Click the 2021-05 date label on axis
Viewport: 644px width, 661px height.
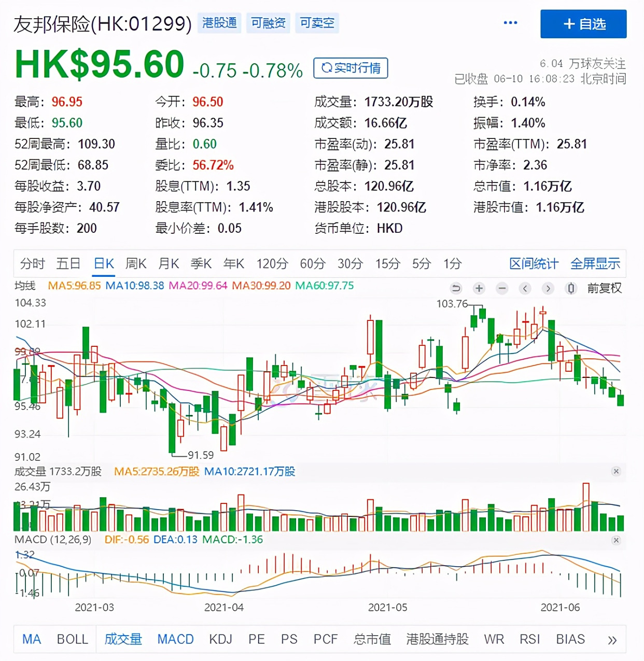click(388, 608)
